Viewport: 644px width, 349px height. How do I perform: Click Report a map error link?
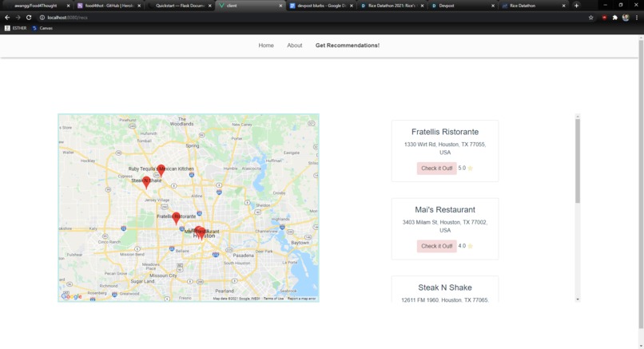coord(301,299)
